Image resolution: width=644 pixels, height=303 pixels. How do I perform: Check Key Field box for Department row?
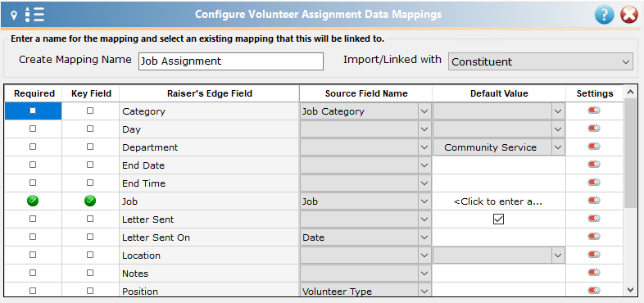click(x=90, y=147)
